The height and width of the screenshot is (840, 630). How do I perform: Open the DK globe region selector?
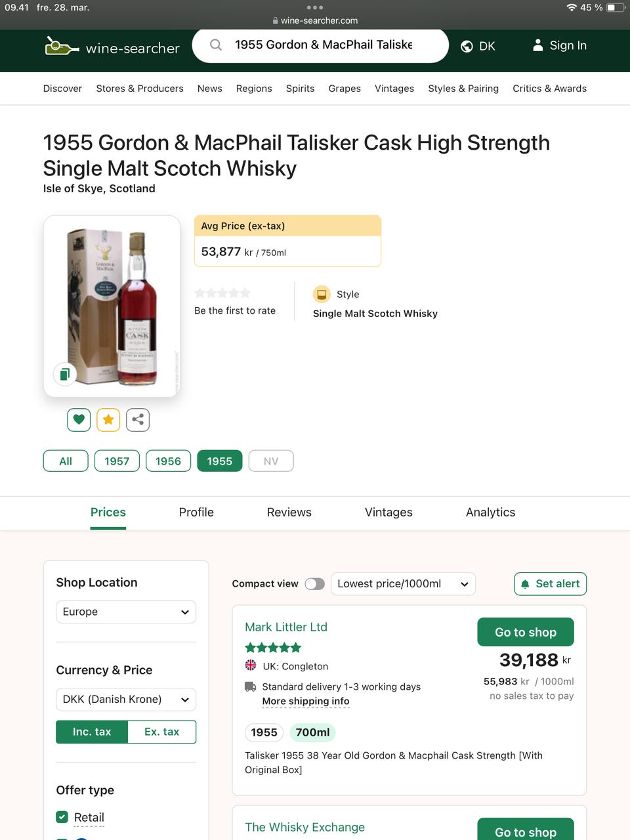click(x=478, y=46)
